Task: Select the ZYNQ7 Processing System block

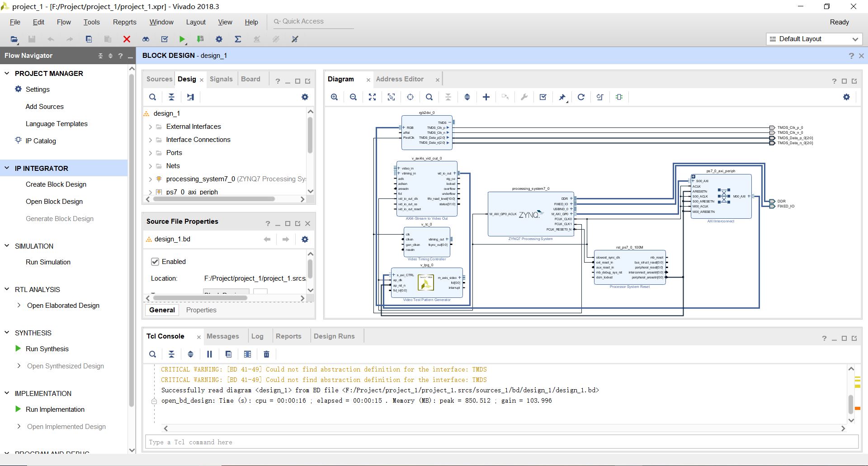Action: (530, 214)
